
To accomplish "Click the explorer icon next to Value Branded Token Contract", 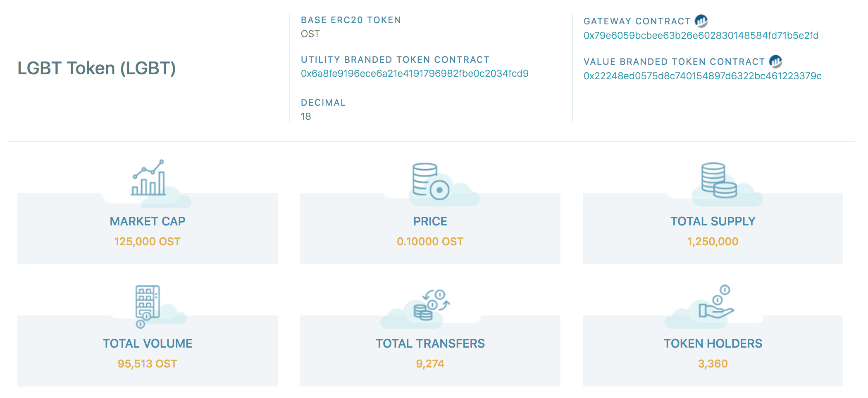I will (775, 62).
